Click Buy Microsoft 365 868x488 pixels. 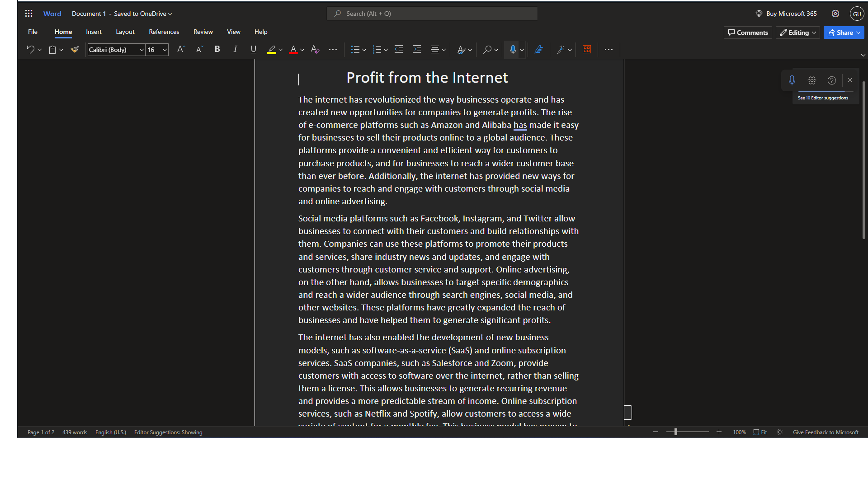pyautogui.click(x=786, y=14)
